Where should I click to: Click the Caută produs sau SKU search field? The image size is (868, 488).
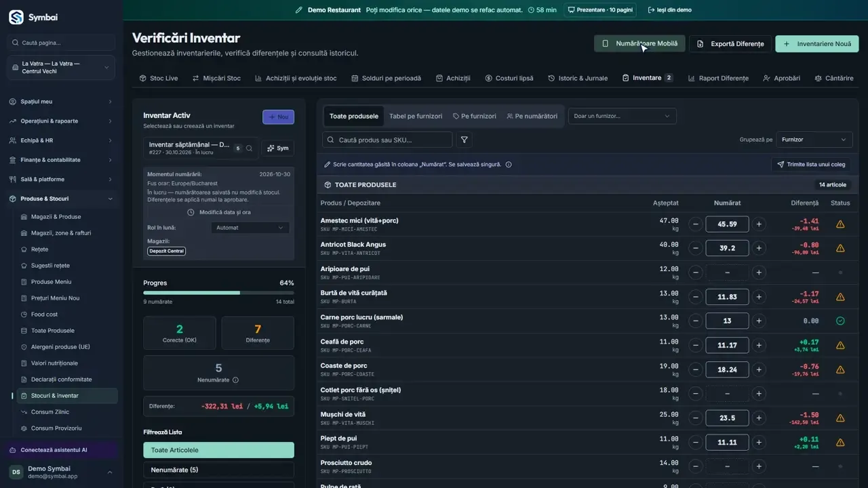click(x=387, y=140)
